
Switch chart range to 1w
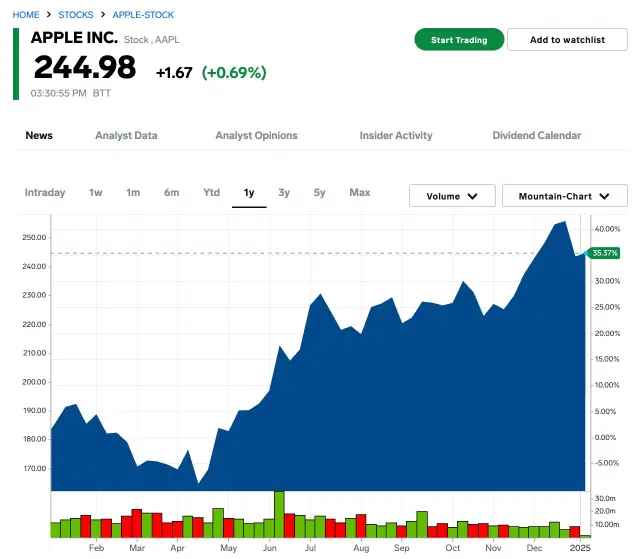pyautogui.click(x=96, y=193)
